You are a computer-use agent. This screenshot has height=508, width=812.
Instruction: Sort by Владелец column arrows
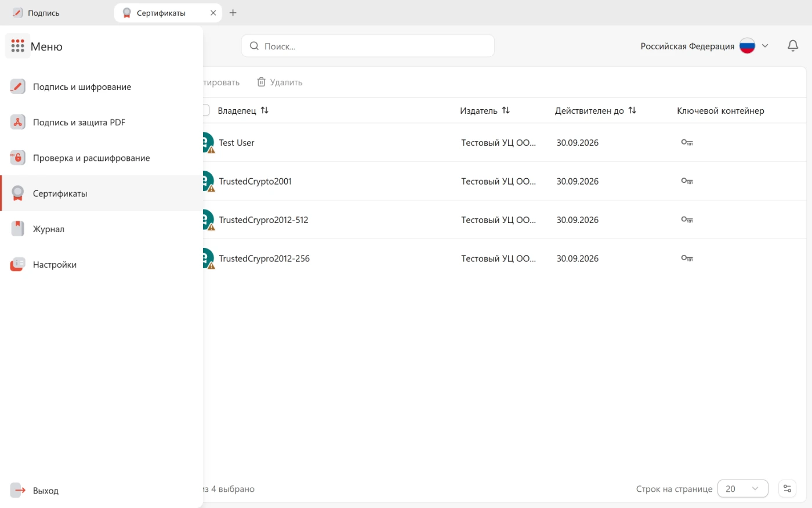point(264,110)
